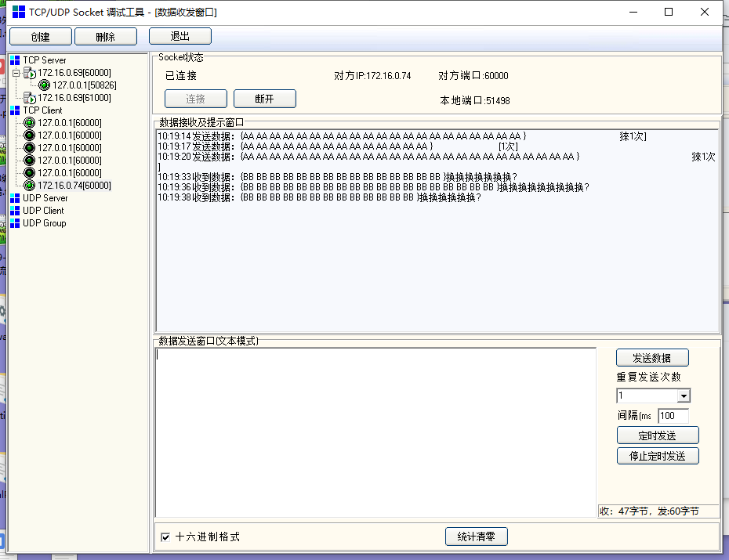Select connected client 127.0.0.1[50826] under TCP Server
The width and height of the screenshot is (729, 560).
pos(45,85)
